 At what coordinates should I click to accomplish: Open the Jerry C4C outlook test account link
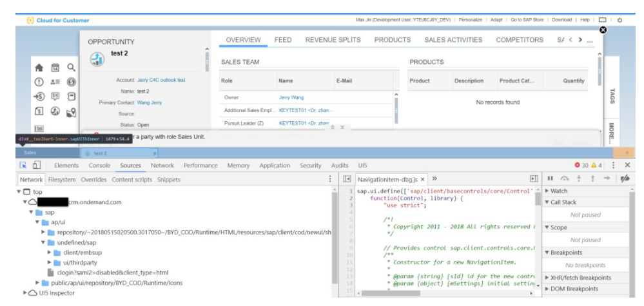click(x=161, y=80)
